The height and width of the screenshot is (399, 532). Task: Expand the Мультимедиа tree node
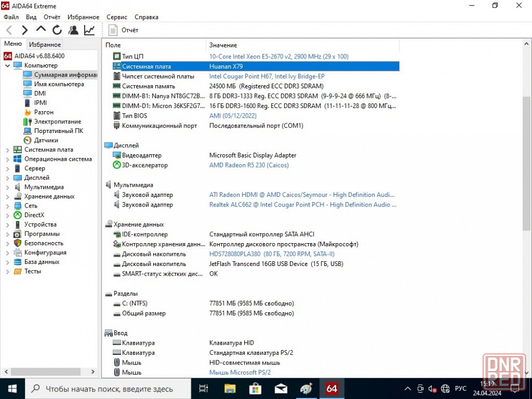pyautogui.click(x=7, y=187)
